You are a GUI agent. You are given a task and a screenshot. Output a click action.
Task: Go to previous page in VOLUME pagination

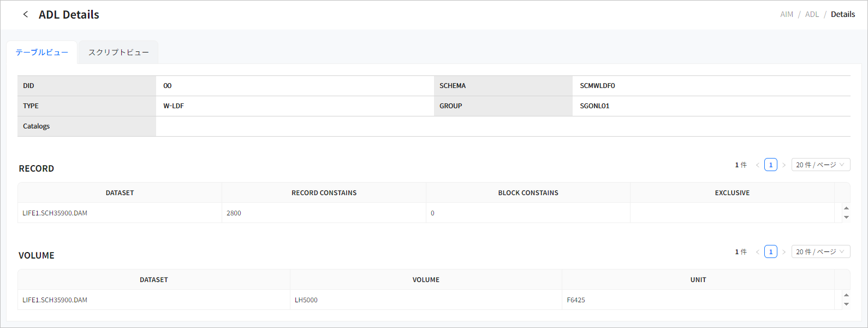(x=758, y=252)
